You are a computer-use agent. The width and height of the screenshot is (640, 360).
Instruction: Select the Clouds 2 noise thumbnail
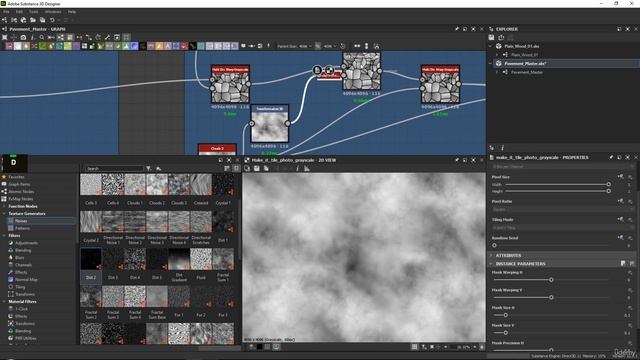point(157,184)
